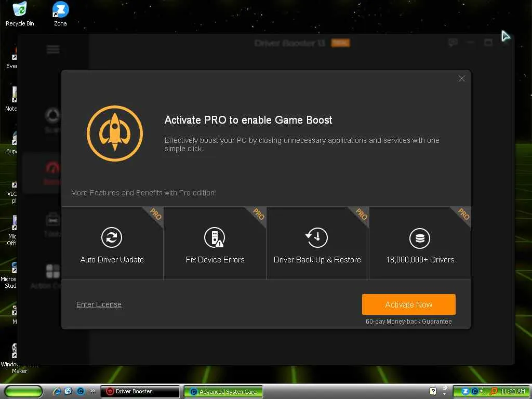Open the Recycle Bin desktop icon
This screenshot has width=532, height=399.
click(x=20, y=14)
